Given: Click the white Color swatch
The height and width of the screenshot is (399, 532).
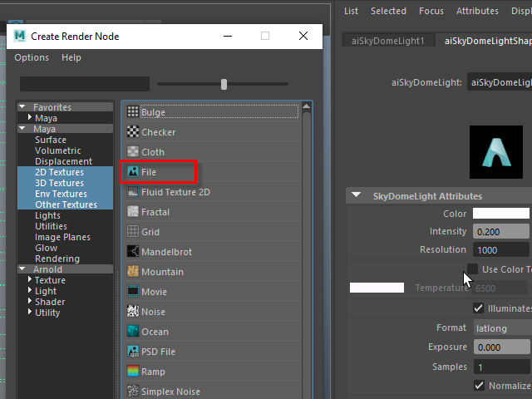Looking at the screenshot, I should click(500, 214).
